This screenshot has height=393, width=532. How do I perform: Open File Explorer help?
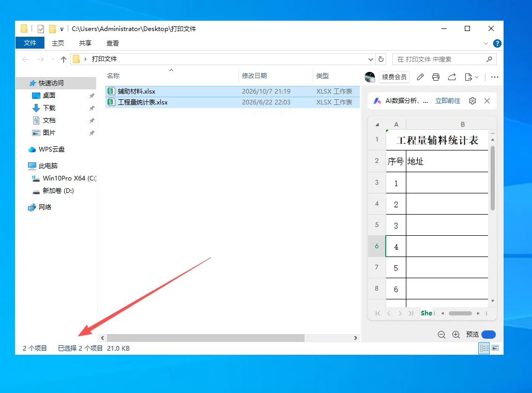pos(497,43)
